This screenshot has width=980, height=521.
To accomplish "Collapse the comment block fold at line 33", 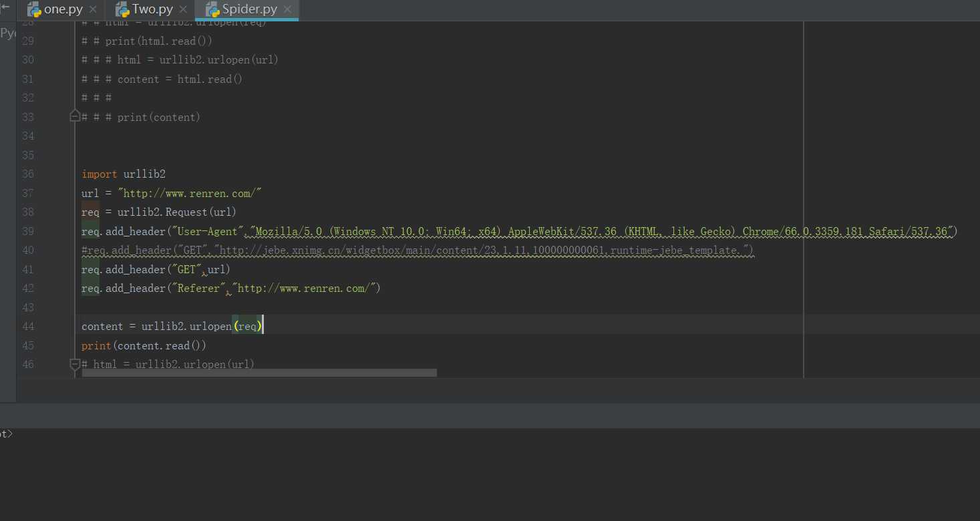I will coord(75,116).
